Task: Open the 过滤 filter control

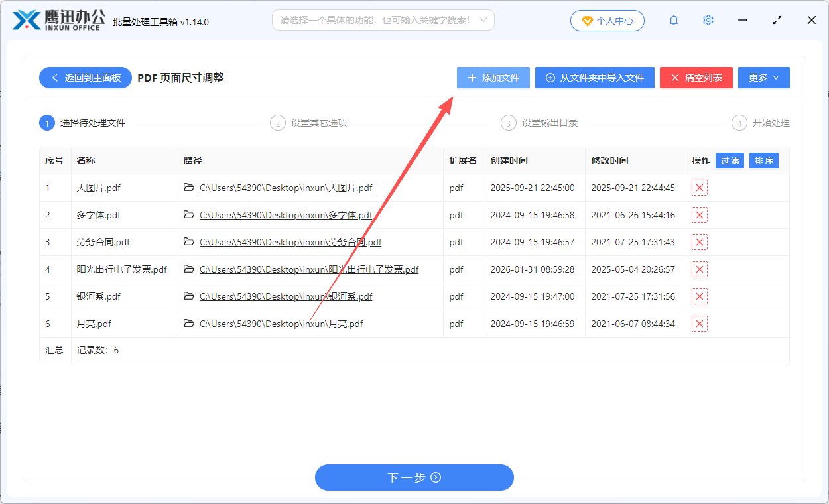Action: pos(730,160)
